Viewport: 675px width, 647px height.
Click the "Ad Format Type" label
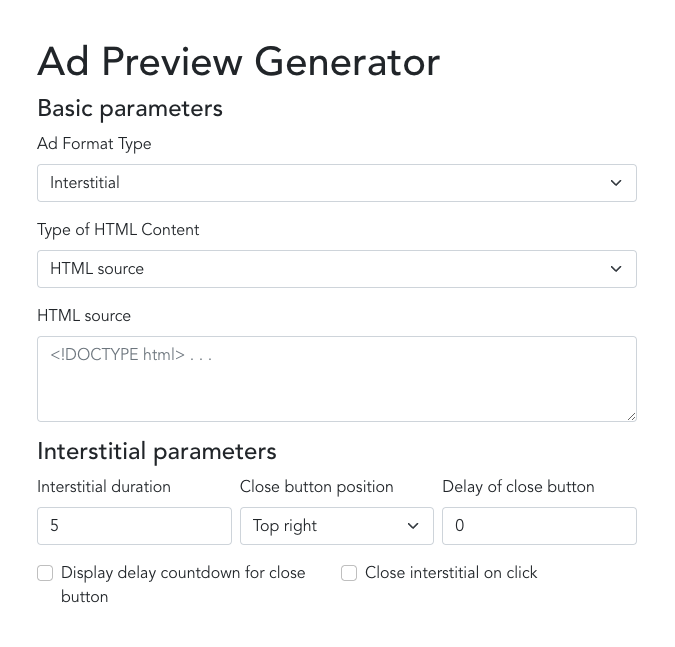[94, 144]
